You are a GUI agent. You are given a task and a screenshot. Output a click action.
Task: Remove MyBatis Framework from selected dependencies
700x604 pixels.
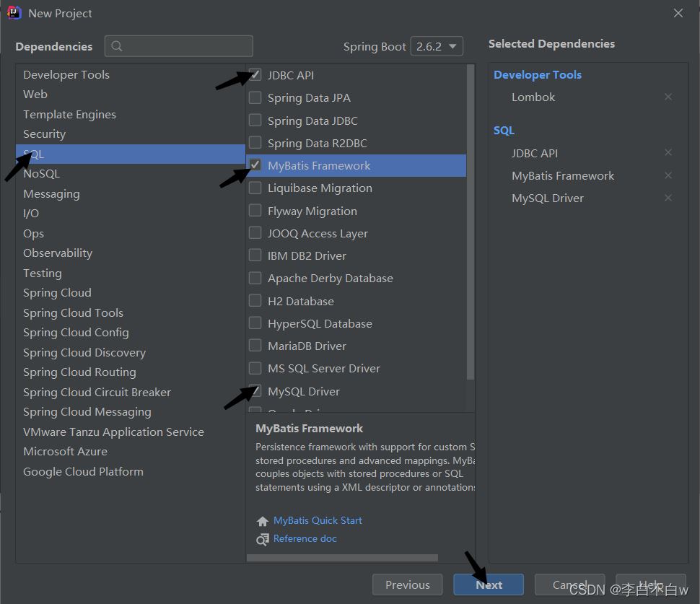(x=668, y=175)
